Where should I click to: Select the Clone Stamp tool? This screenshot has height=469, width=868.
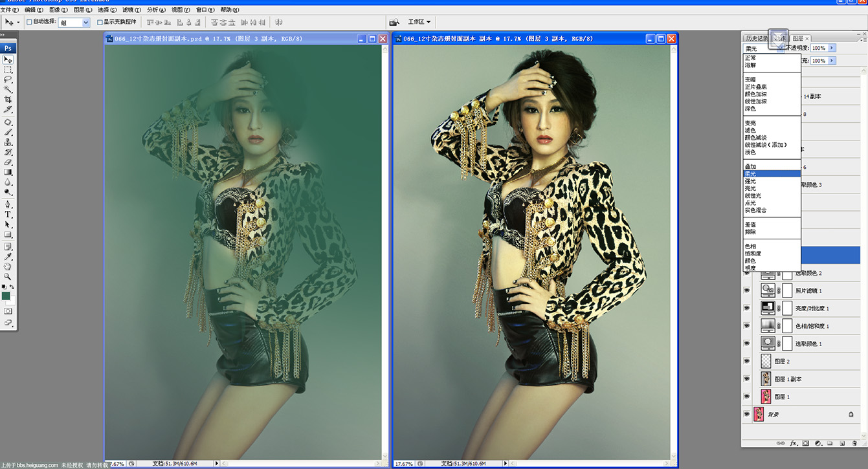click(8, 142)
